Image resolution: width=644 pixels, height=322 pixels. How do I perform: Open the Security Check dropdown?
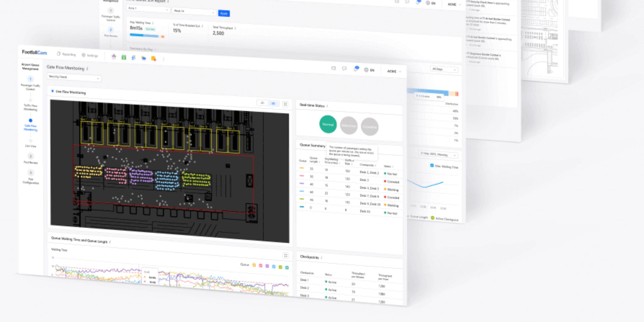74,77
